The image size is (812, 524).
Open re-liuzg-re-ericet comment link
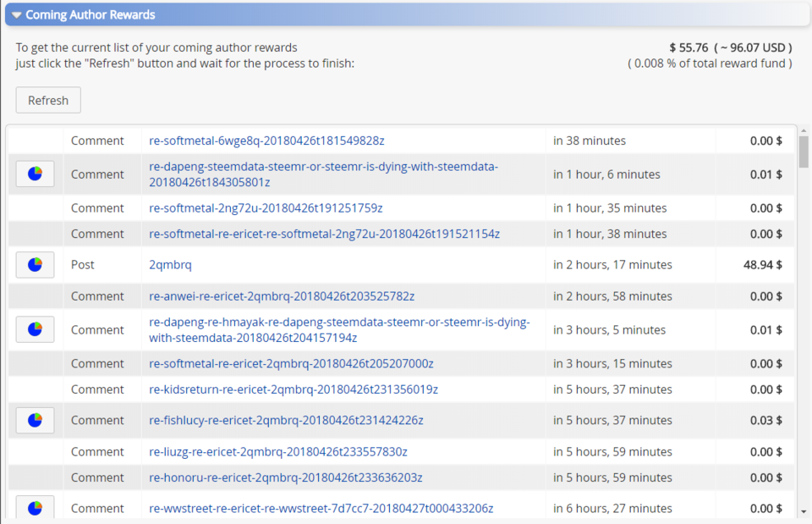(x=278, y=452)
